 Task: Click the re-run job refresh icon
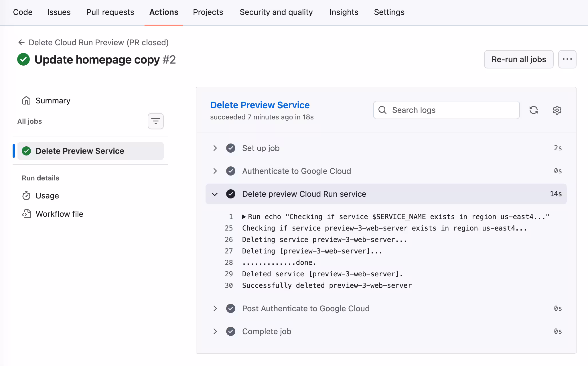pos(534,110)
